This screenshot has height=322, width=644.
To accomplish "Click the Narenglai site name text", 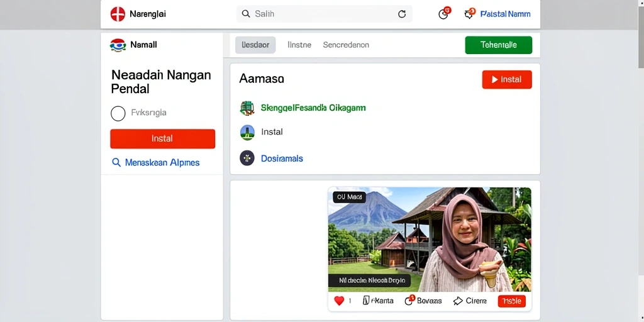I will 148,14.
